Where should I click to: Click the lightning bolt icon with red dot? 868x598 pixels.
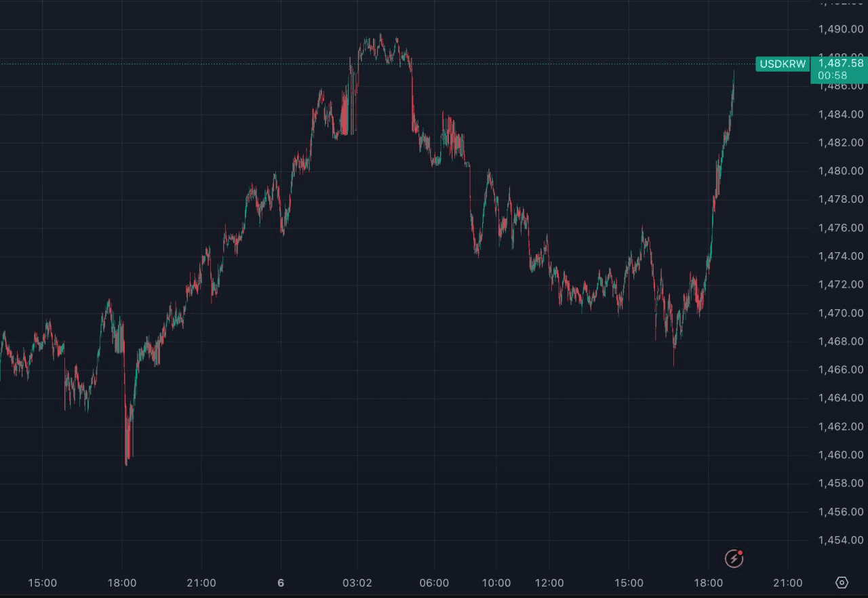(x=734, y=558)
